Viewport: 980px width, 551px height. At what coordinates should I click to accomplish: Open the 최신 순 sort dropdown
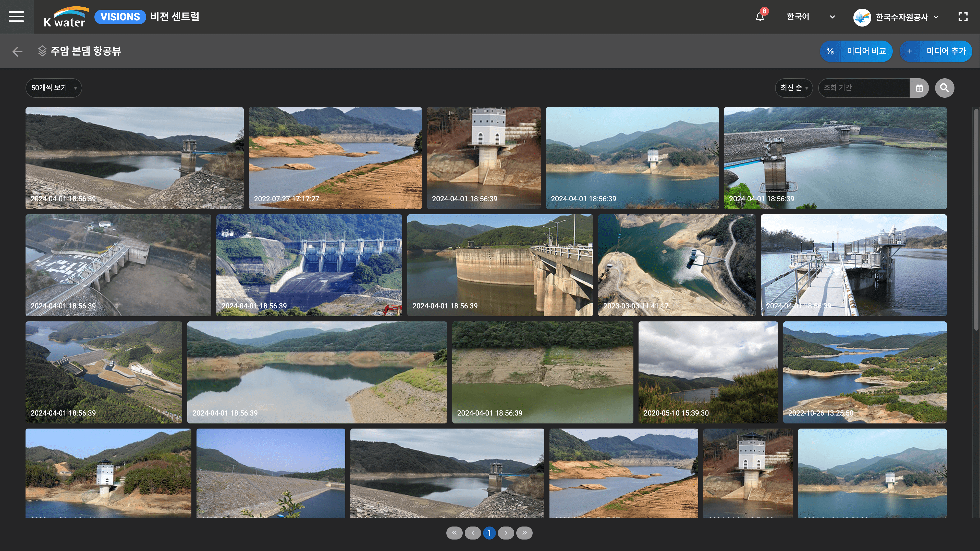794,88
